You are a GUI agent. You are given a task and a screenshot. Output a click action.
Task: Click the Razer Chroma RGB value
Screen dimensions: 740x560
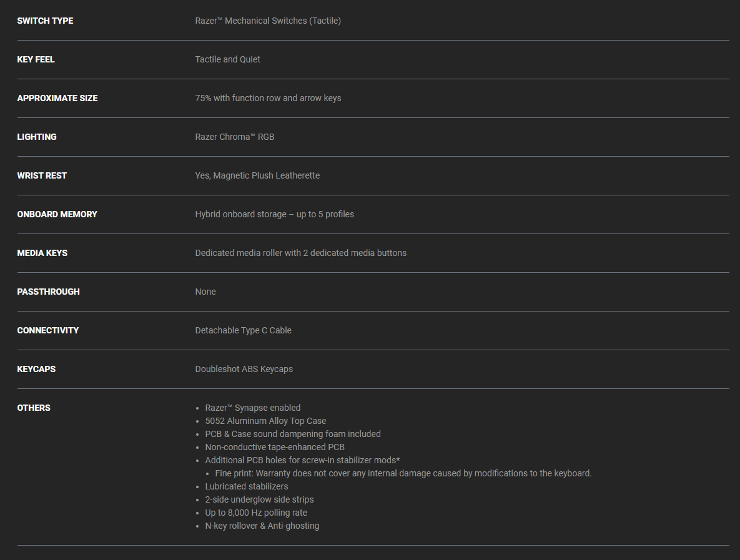(235, 137)
